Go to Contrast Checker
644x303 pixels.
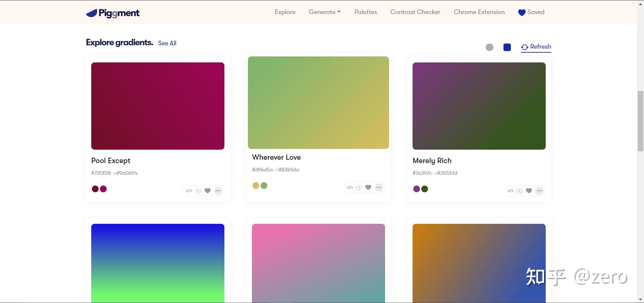[x=415, y=12]
